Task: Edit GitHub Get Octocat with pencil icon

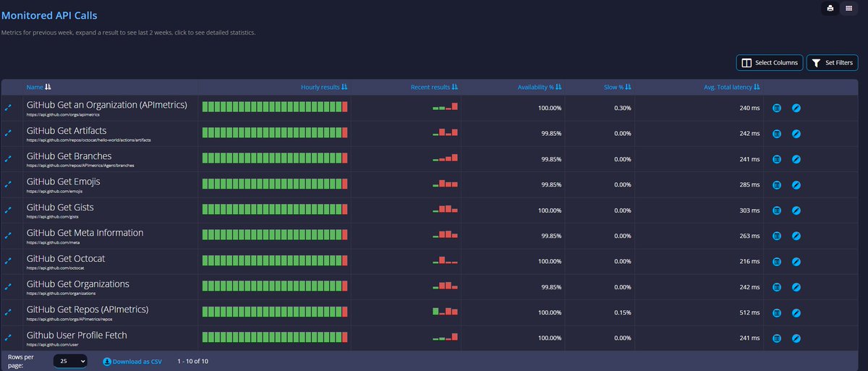Action: (796, 261)
